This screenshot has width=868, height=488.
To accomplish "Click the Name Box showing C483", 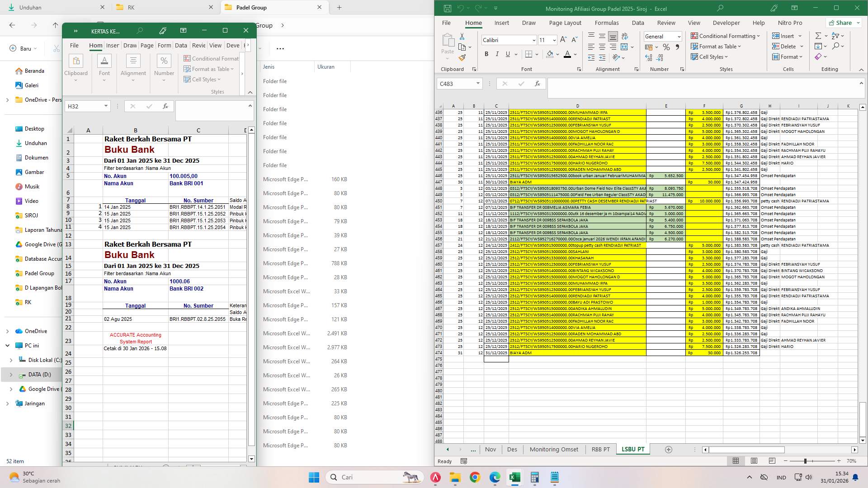I will (457, 84).
